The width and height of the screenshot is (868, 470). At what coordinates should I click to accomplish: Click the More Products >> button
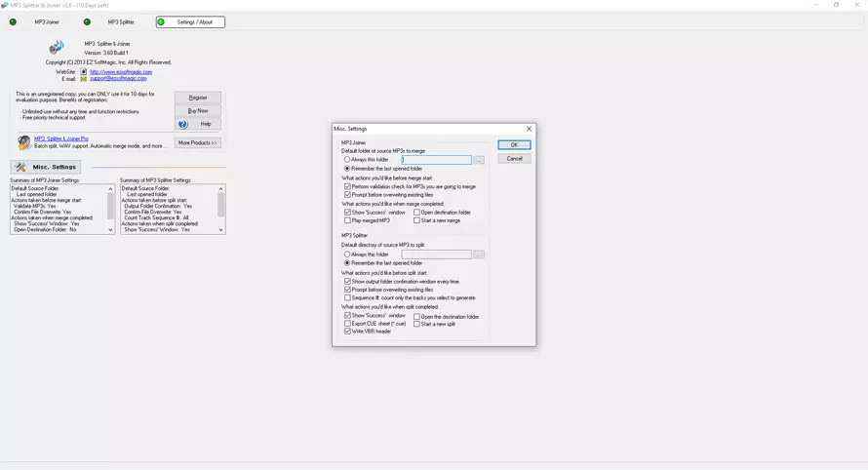(198, 142)
